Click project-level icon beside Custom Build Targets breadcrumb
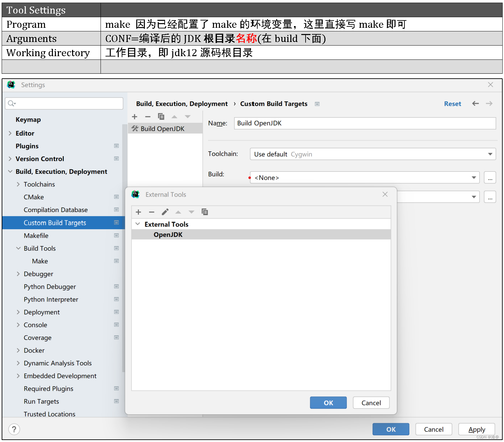Image resolution: width=504 pixels, height=442 pixels. (x=317, y=104)
